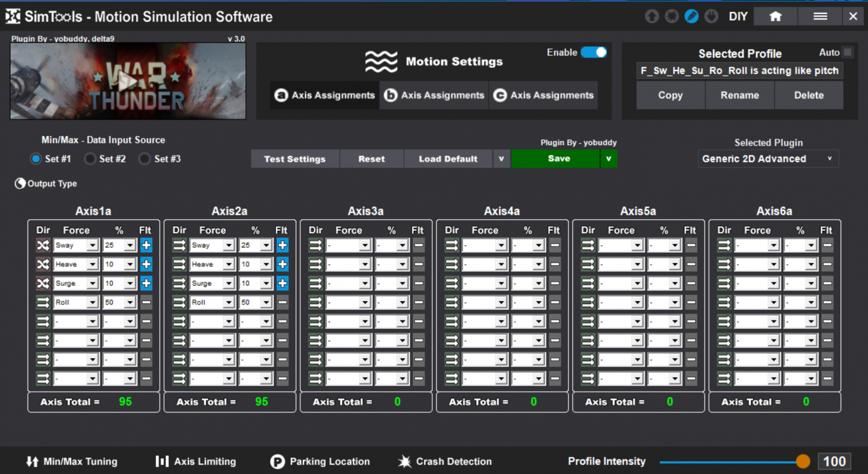
Task: Click the up-arrow icon in title bar
Action: pyautogui.click(x=652, y=17)
